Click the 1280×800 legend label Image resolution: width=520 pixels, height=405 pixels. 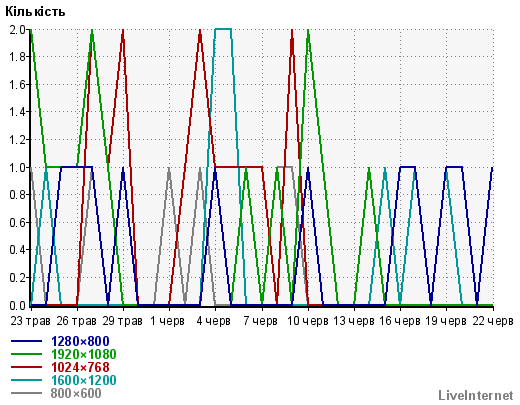click(80, 341)
